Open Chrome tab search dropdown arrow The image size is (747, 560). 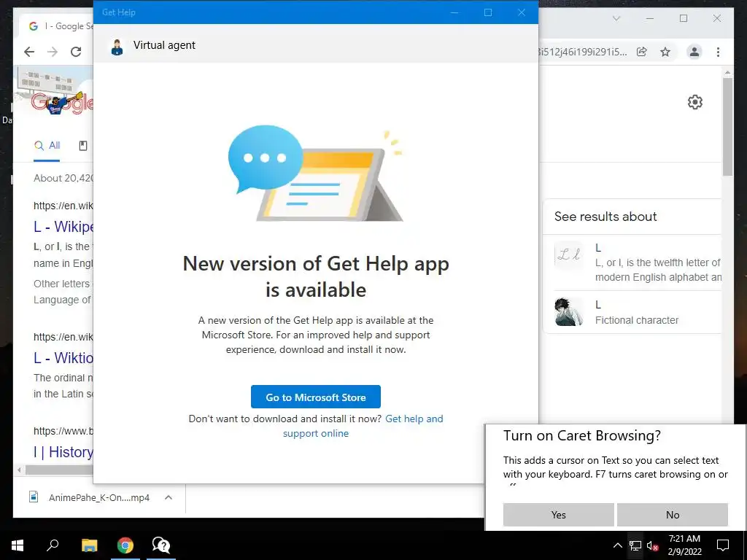coord(616,18)
